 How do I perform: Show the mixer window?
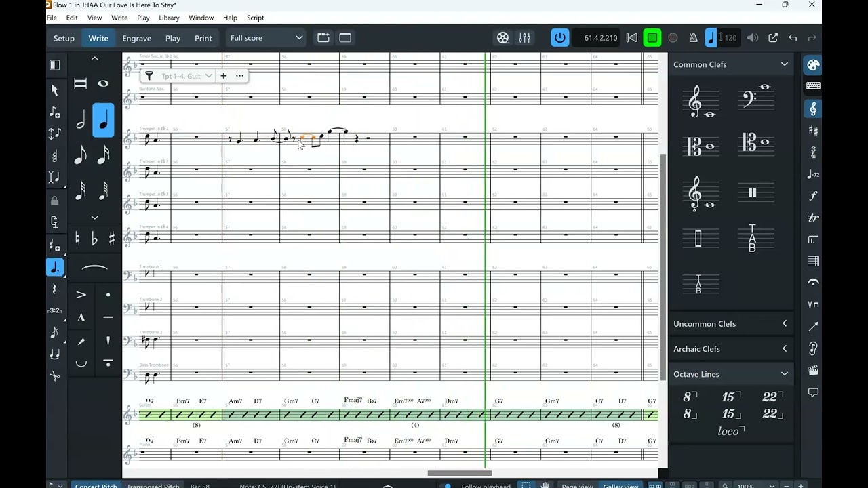tap(524, 38)
